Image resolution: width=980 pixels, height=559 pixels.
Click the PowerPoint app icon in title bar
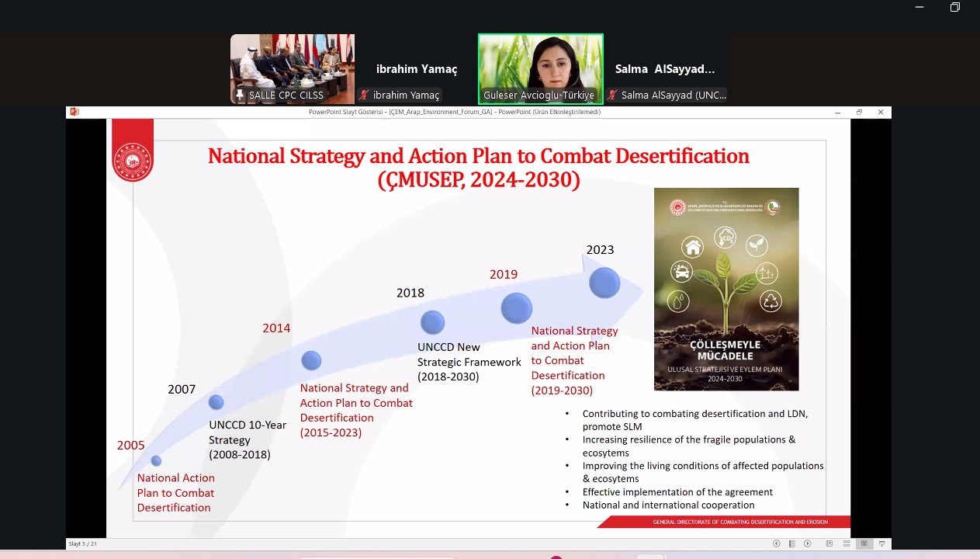coord(74,112)
